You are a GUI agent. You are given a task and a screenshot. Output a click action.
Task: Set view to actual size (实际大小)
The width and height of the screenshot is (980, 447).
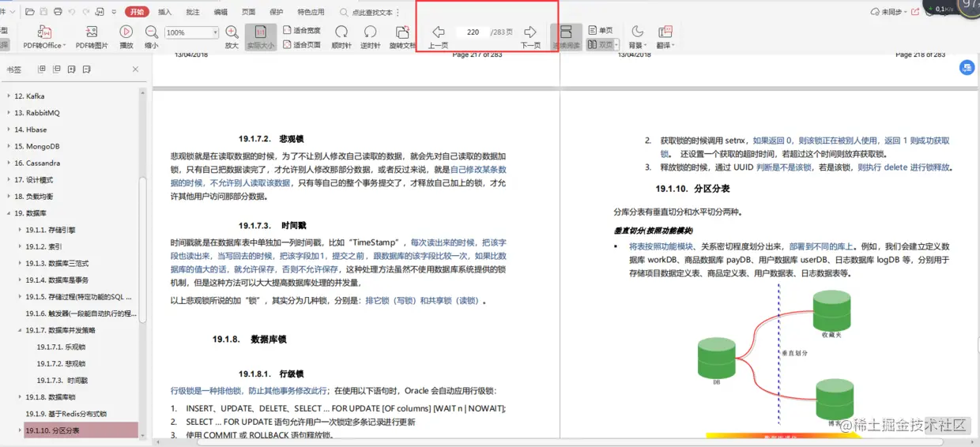click(260, 36)
